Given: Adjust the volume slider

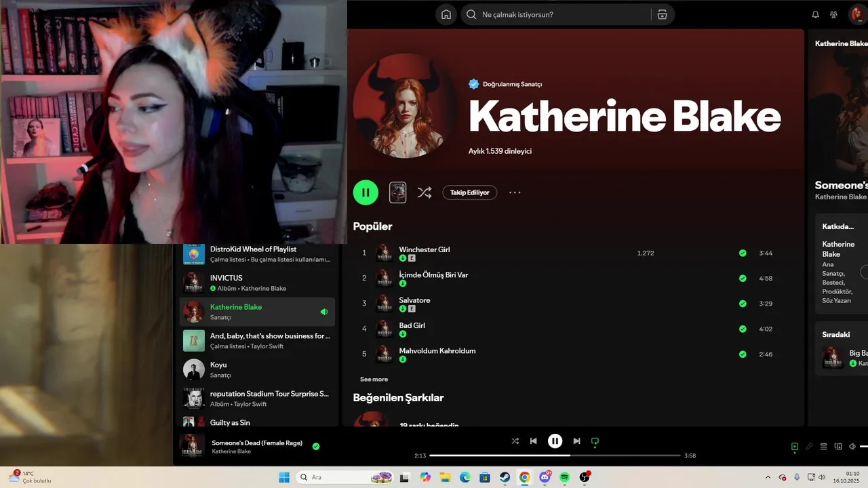Looking at the screenshot, I should coord(863,447).
